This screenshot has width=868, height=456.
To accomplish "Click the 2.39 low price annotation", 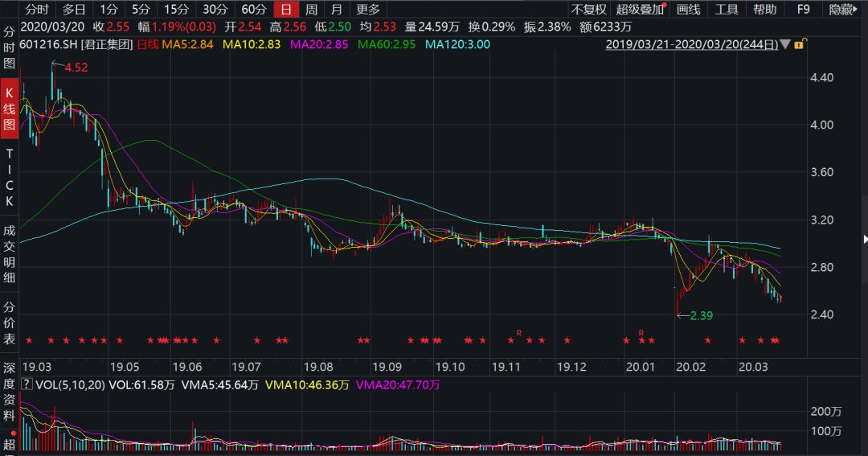I will point(701,316).
